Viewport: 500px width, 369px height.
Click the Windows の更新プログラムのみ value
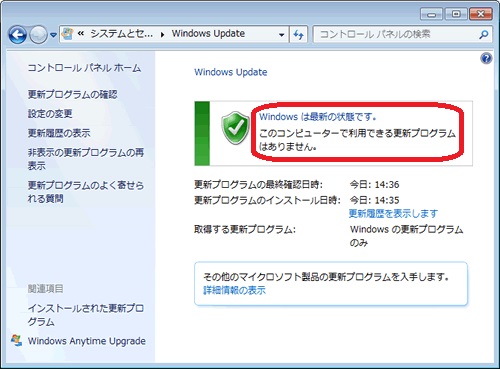[x=406, y=236]
